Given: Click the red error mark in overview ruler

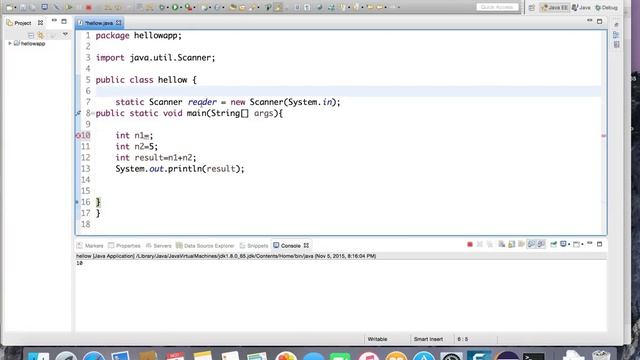Looking at the screenshot, I should pyautogui.click(x=604, y=136).
